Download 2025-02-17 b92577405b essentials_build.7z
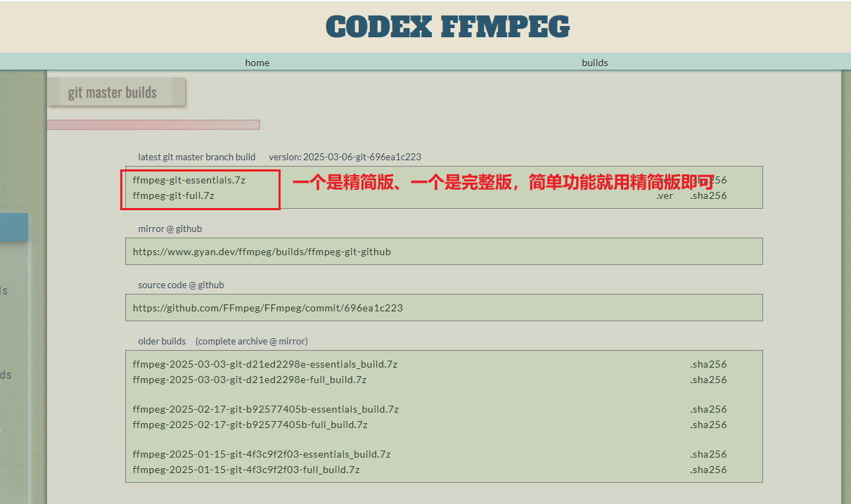851x504 pixels. pos(266,409)
